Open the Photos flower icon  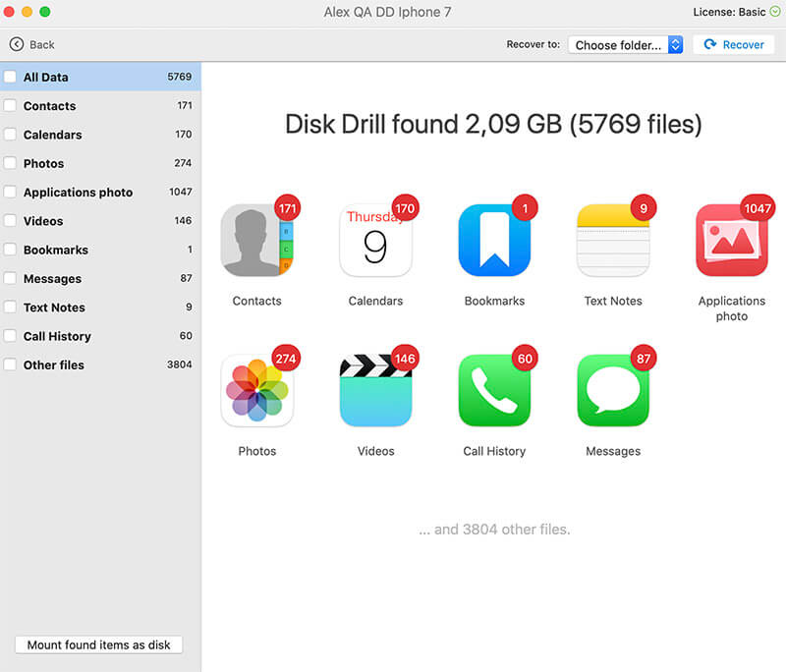(x=256, y=390)
